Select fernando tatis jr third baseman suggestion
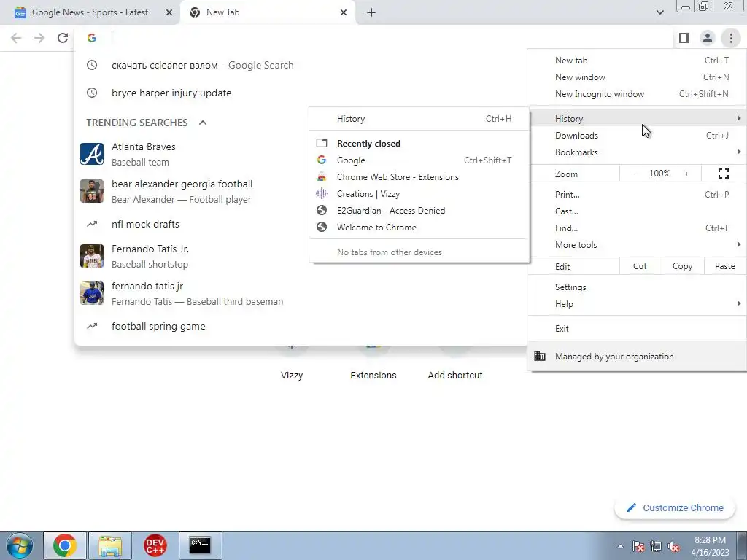Viewport: 747px width, 560px height. tap(301, 293)
